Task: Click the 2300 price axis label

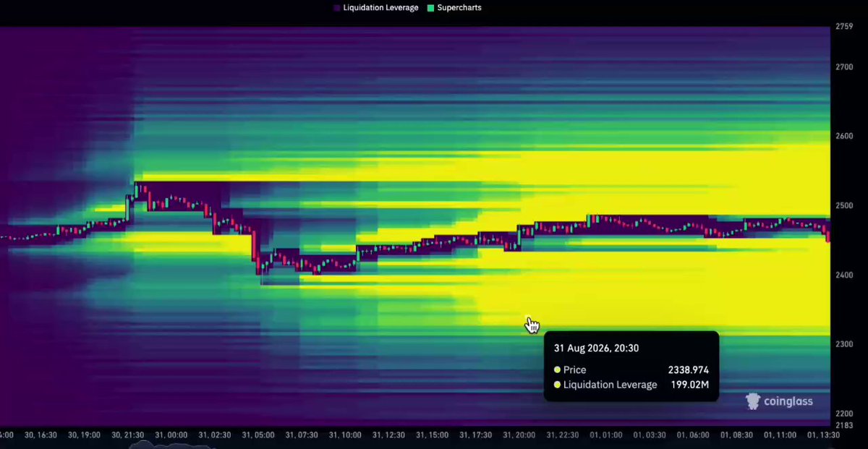Action: coord(844,344)
